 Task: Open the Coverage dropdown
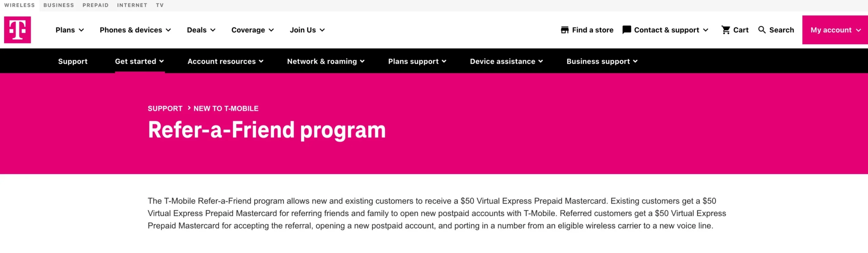pos(252,30)
